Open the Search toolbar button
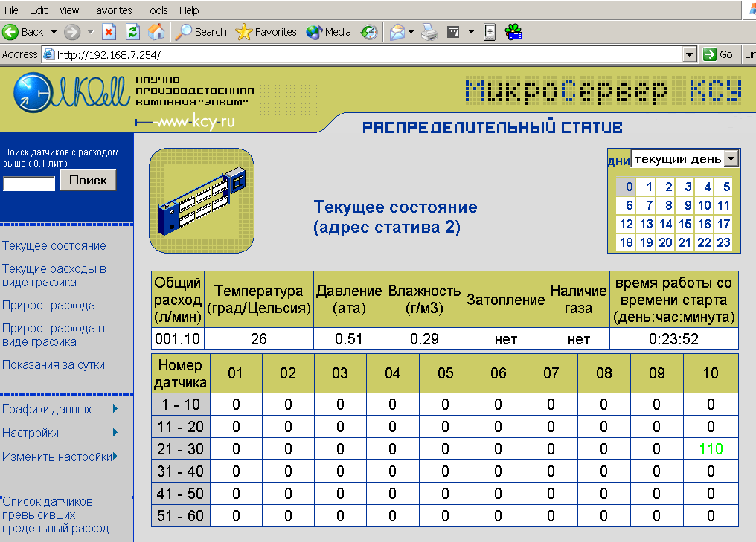Image resolution: width=756 pixels, height=542 pixels. pos(201,32)
